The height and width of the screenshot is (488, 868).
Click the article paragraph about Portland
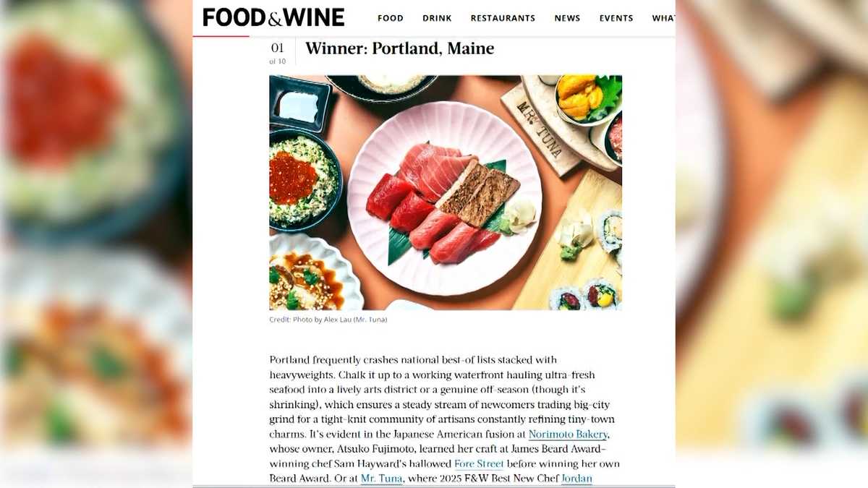coord(445,419)
